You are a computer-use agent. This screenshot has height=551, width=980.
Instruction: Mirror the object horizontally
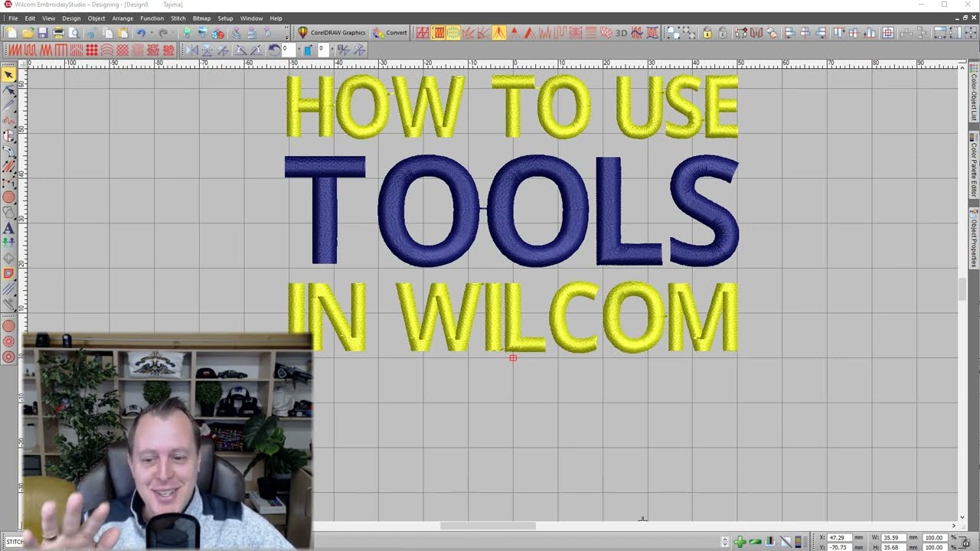click(x=193, y=50)
